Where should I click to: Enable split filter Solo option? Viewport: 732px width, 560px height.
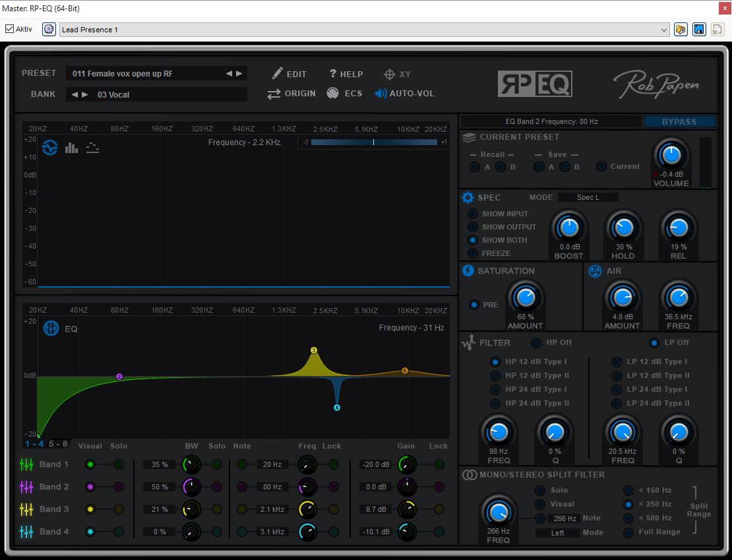coord(540,490)
